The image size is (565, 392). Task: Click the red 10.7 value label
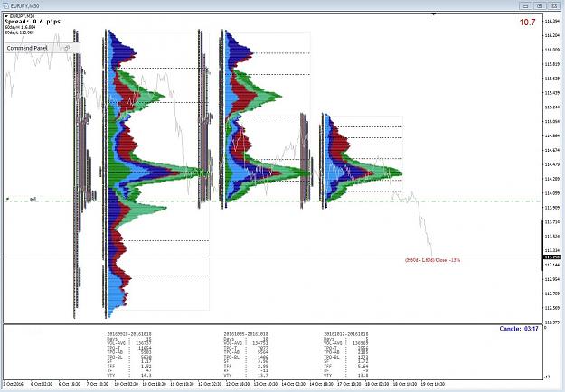528,23
